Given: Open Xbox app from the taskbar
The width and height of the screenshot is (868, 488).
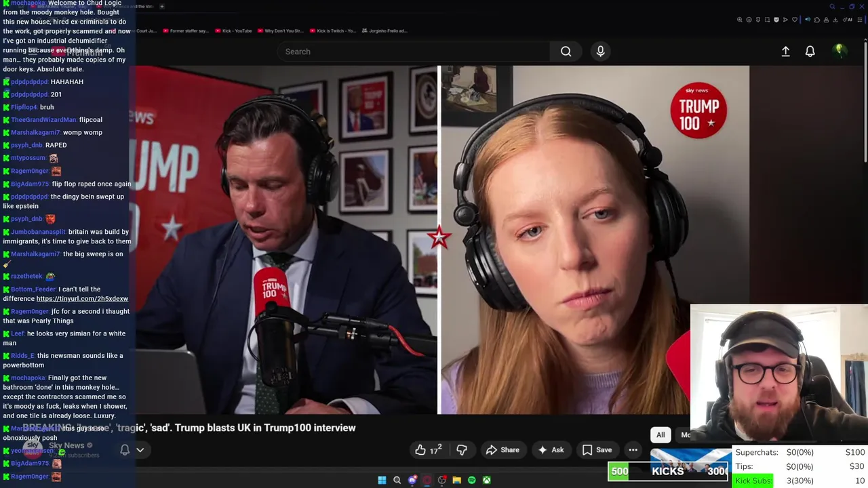Looking at the screenshot, I should pos(486,480).
